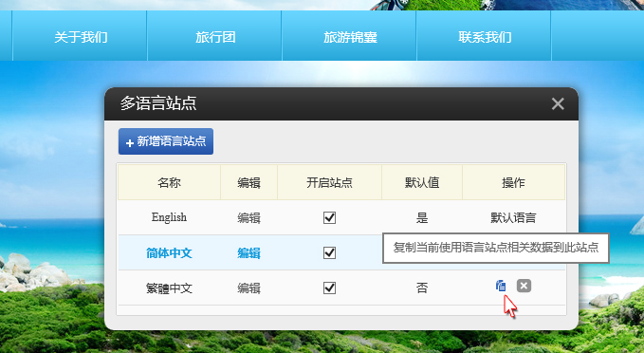The image size is (644, 353).
Task: Click 默认语言 label in English row
Action: (513, 218)
